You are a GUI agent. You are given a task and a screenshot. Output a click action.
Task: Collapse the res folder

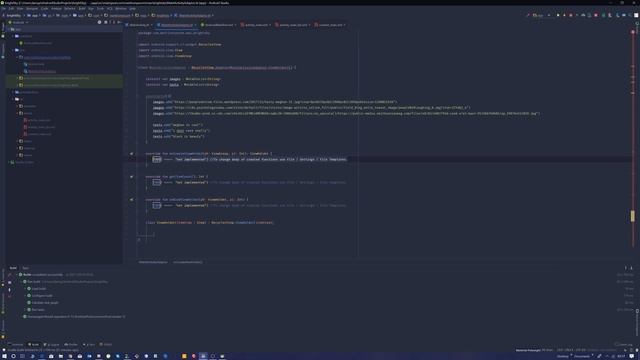coord(13,99)
